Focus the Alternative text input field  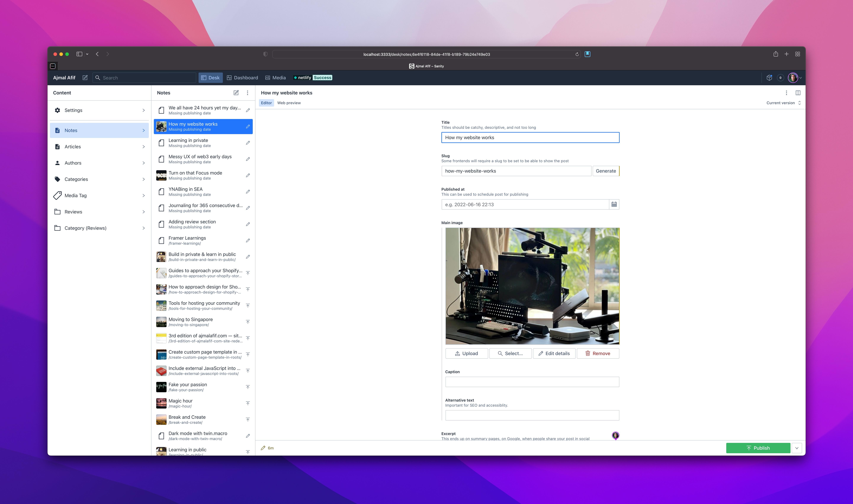(x=532, y=415)
